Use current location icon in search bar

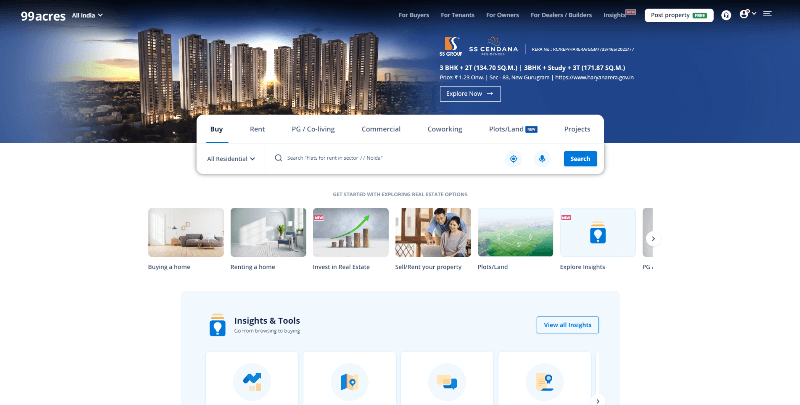[513, 158]
